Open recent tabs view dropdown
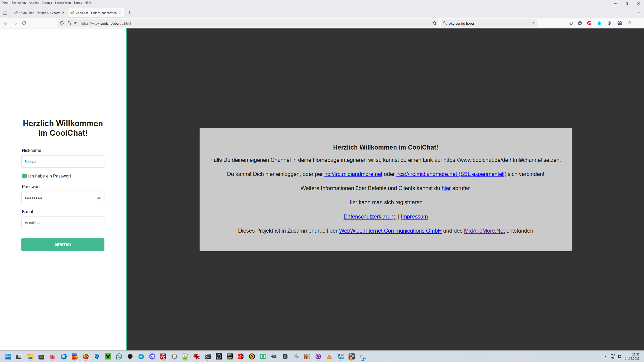The height and width of the screenshot is (362, 644). (x=5, y=13)
